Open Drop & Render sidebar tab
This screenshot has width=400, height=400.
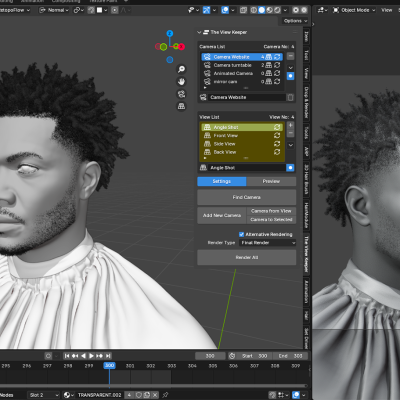point(306,102)
